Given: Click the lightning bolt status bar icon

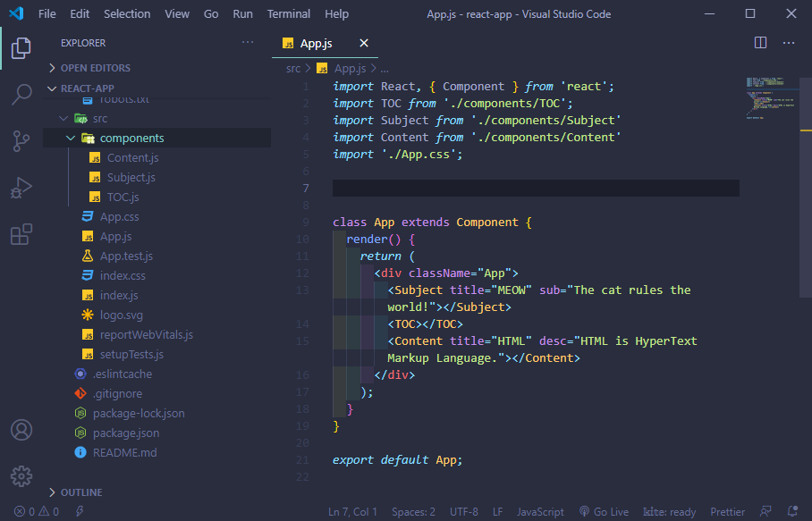Looking at the screenshot, I should (x=80, y=512).
